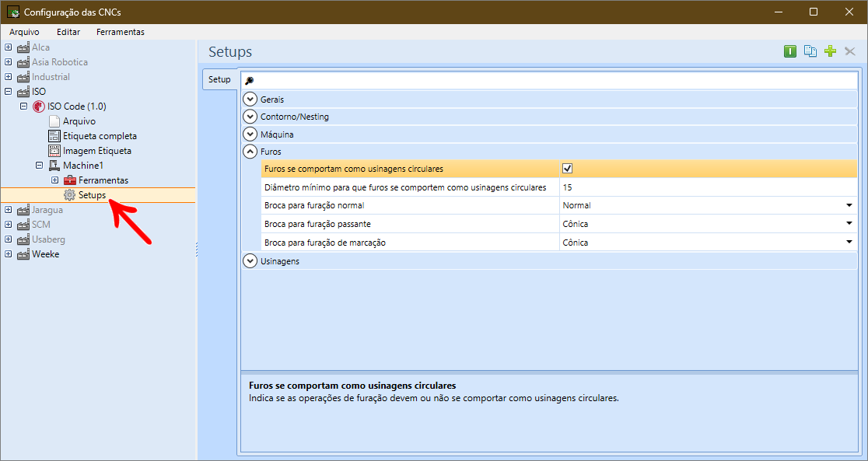This screenshot has height=461, width=868.
Task: Select the Setup tab
Action: (x=220, y=79)
